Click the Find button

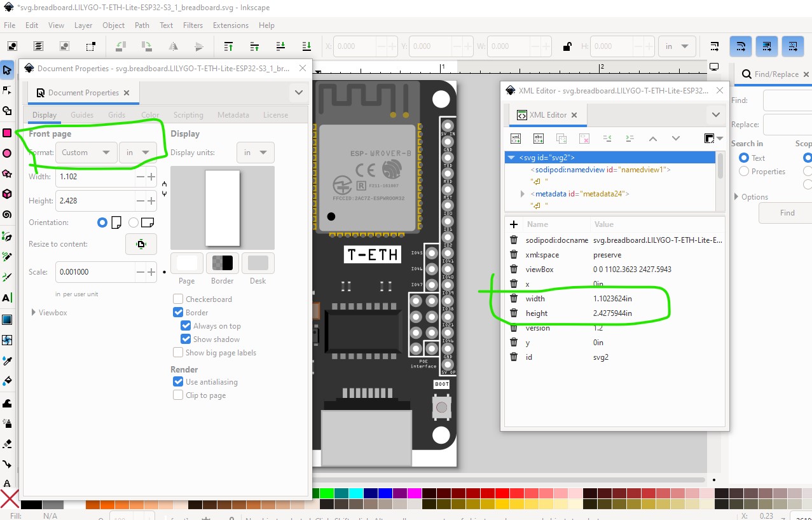[787, 213]
